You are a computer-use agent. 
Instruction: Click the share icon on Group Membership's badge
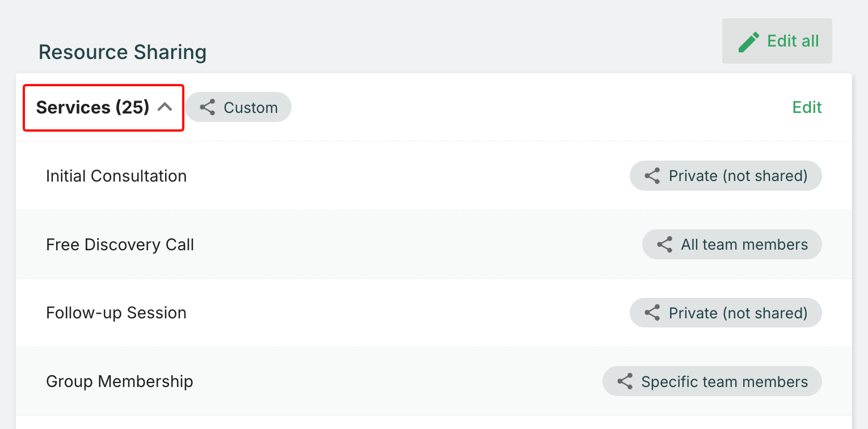[625, 381]
